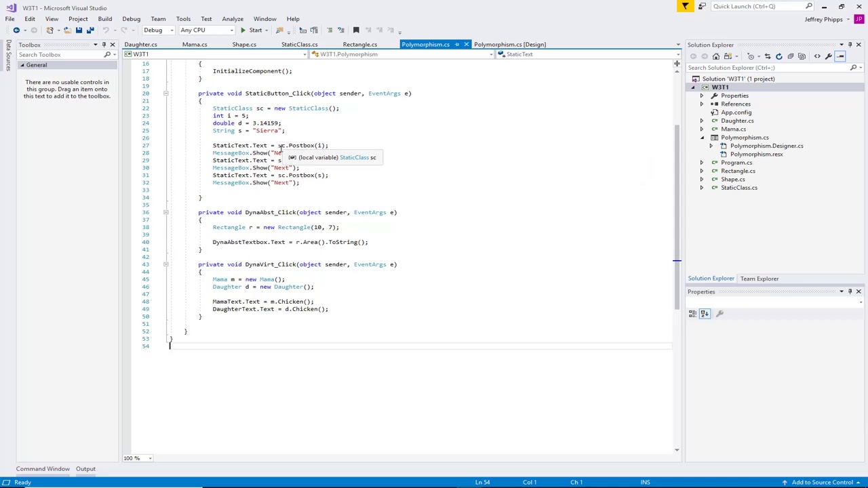This screenshot has height=488, width=868.
Task: Click the Save toolbar icon
Action: (79, 30)
